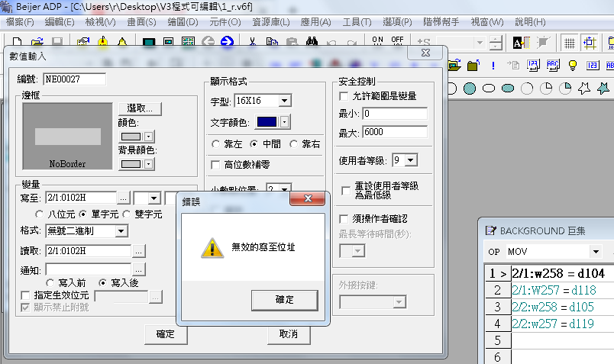This screenshot has height=364, width=614.
Task: Open the 檔案(F) menu
Action: (x=19, y=21)
